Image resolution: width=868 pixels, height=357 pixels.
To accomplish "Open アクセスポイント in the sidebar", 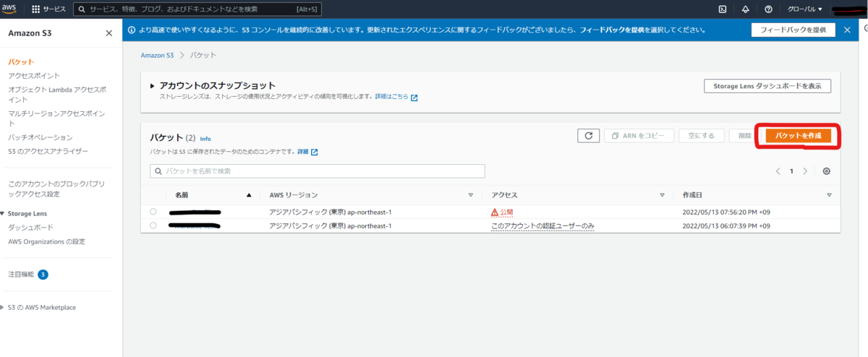I will (x=34, y=75).
